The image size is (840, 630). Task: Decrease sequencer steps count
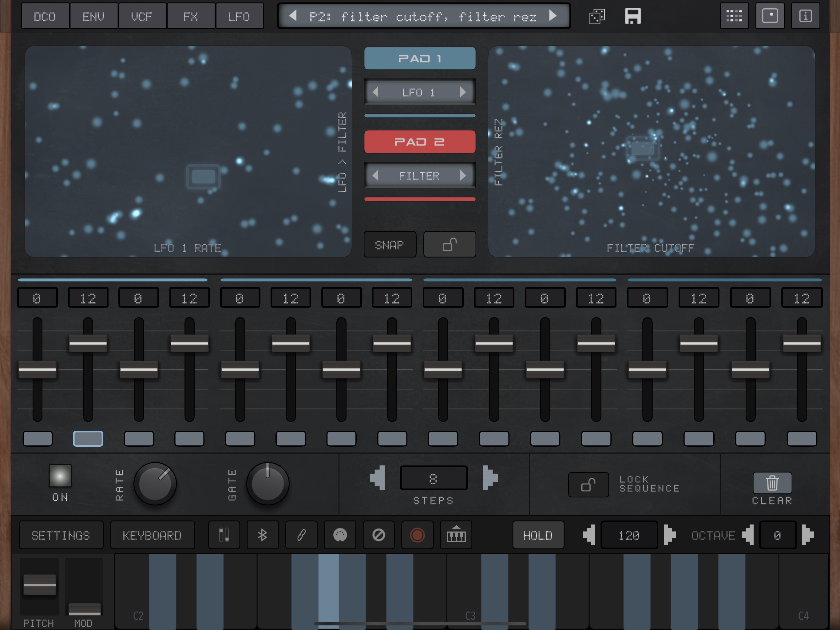[x=378, y=478]
